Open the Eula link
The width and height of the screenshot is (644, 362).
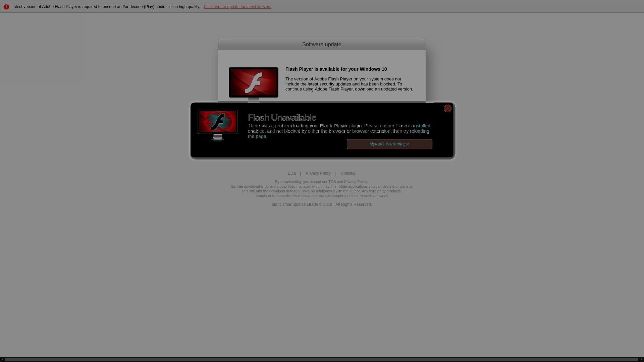[291, 173]
